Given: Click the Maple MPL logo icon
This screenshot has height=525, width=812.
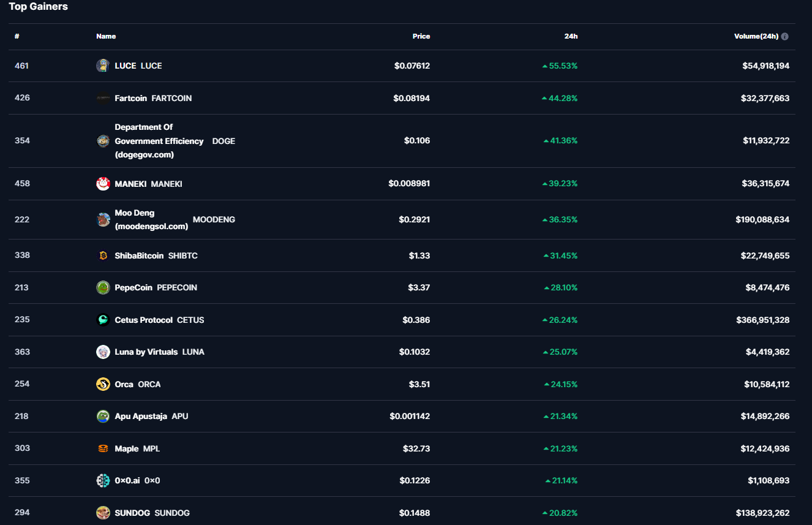Looking at the screenshot, I should tap(103, 448).
